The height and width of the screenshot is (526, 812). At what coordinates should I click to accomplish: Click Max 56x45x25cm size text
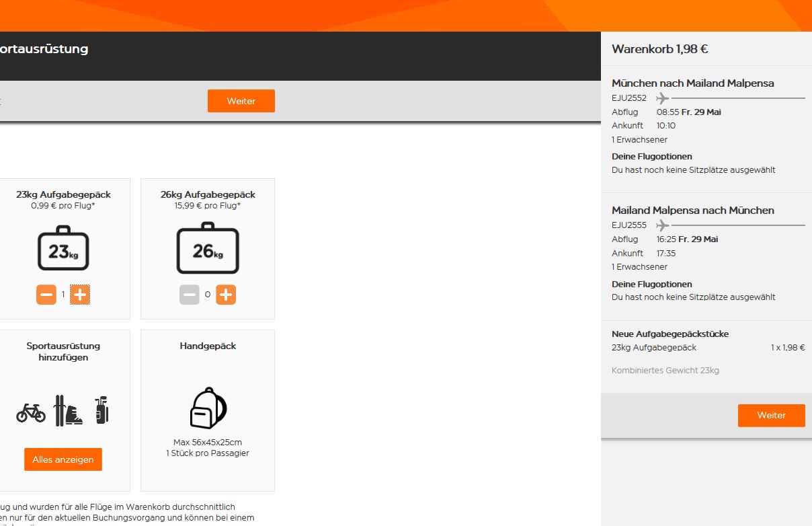(x=208, y=443)
